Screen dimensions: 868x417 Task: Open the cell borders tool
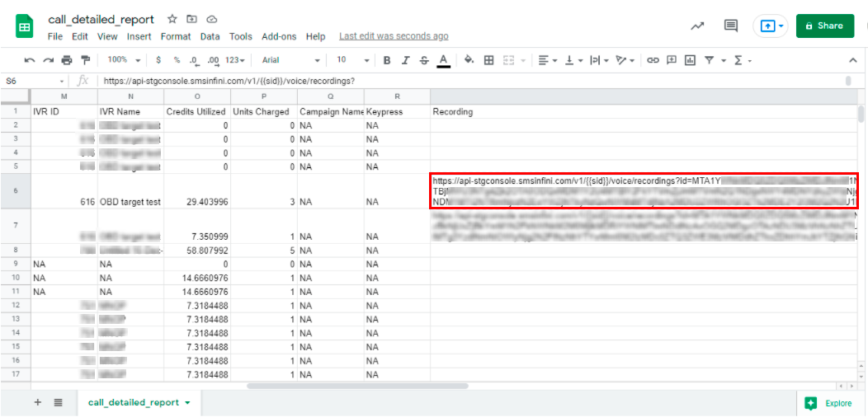[488, 59]
